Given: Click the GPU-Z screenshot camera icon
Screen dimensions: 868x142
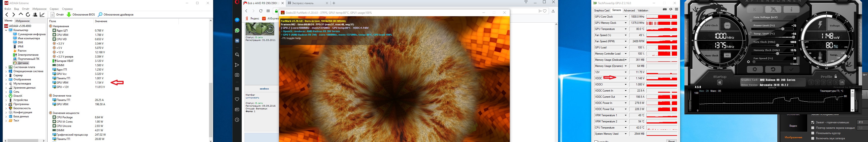Looking at the screenshot, I should point(665,9).
